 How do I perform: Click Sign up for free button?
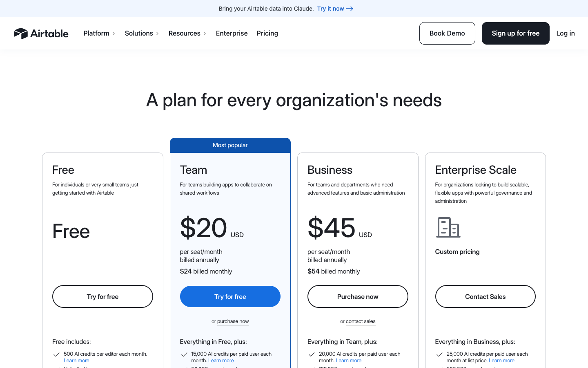point(516,33)
